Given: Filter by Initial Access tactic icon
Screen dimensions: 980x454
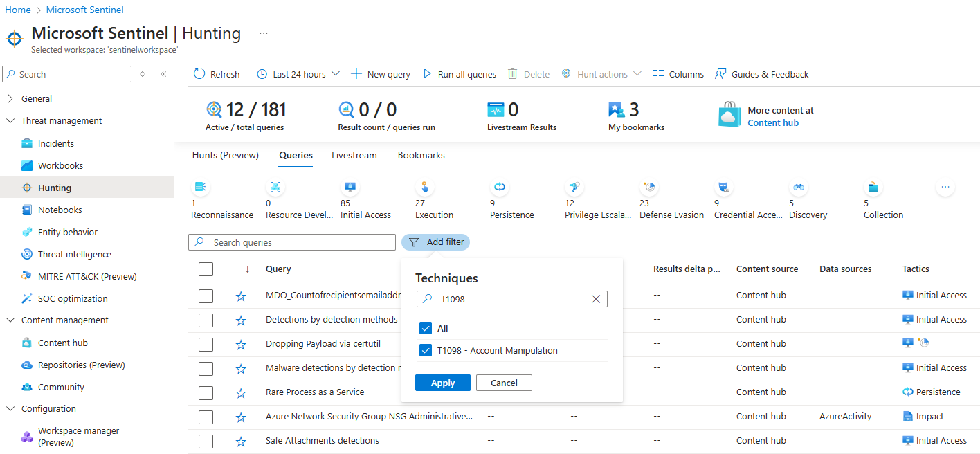Looking at the screenshot, I should tap(350, 187).
